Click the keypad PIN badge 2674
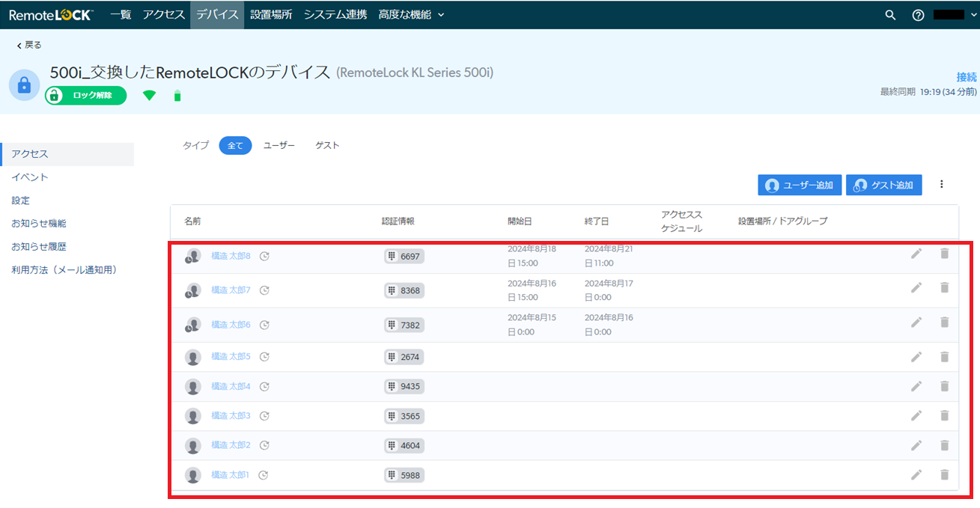The image size is (980, 508). pyautogui.click(x=404, y=357)
